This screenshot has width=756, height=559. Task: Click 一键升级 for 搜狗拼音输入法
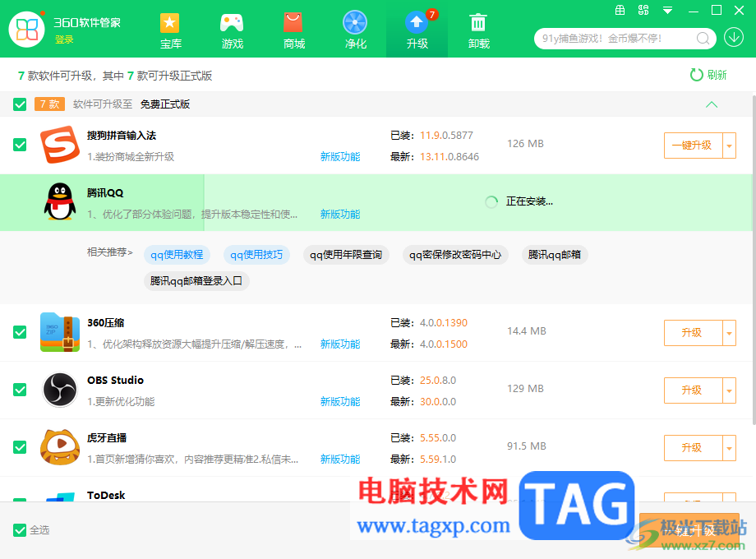693,146
